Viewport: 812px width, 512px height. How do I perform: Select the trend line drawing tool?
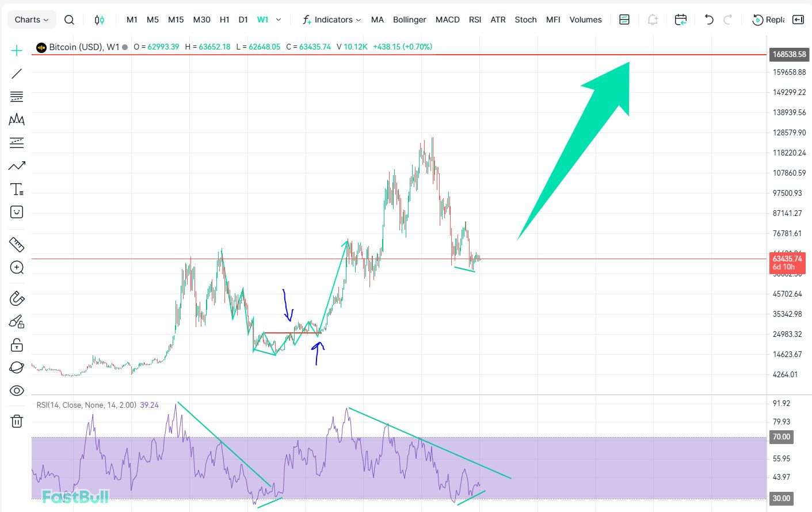point(17,74)
